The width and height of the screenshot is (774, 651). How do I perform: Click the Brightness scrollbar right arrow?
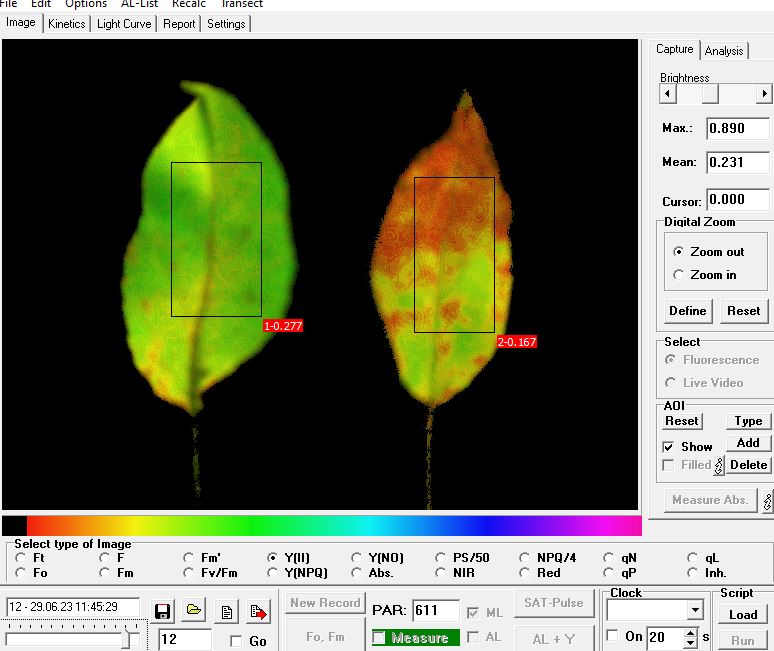point(764,94)
